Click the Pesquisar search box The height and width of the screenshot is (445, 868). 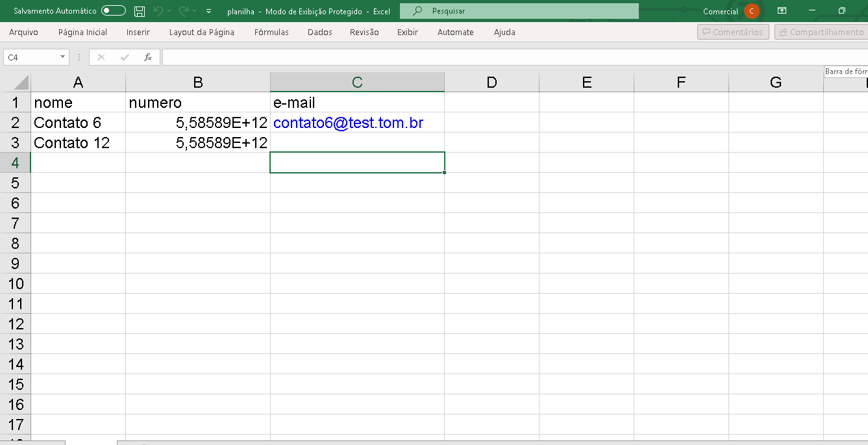click(x=519, y=11)
